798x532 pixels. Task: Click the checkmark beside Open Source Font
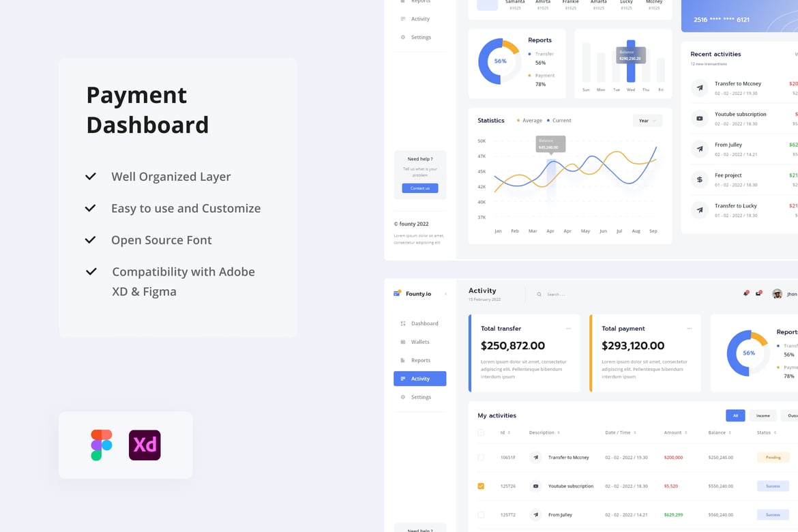(x=91, y=240)
